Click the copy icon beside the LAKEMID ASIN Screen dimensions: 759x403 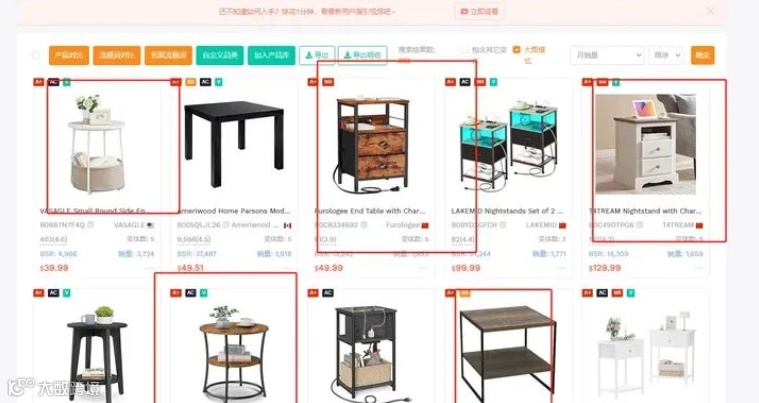502,225
